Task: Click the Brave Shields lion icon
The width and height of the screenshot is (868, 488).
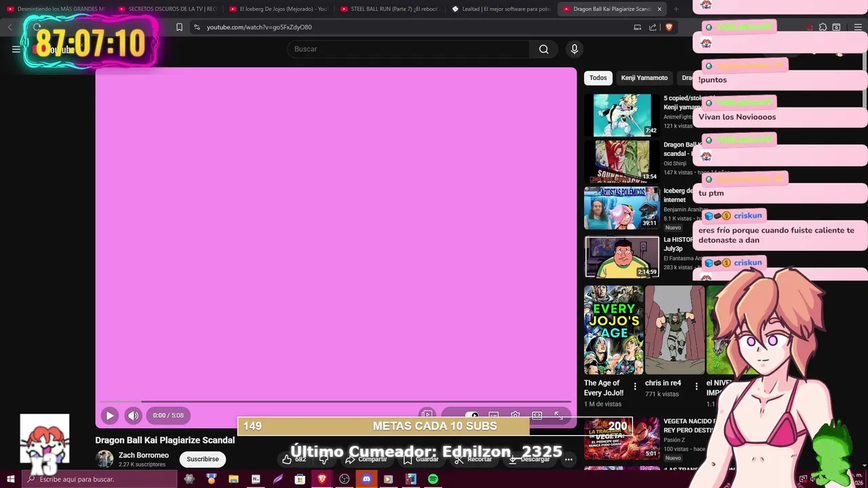Action: click(669, 27)
